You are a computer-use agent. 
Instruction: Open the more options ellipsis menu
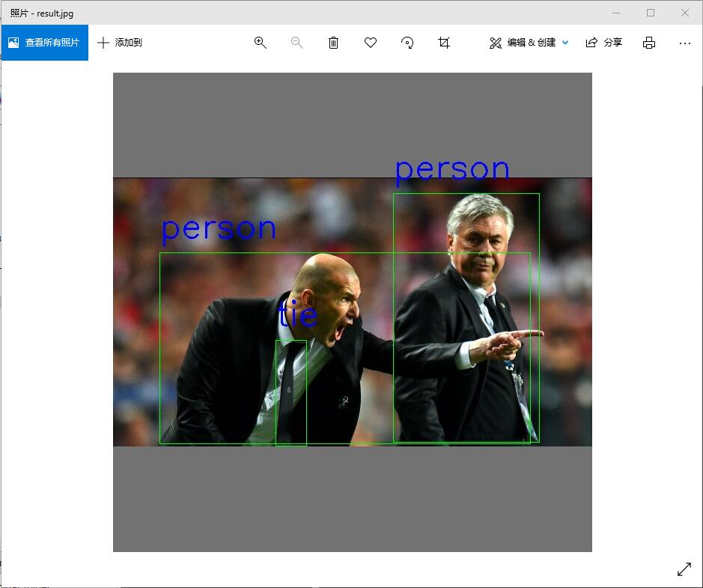(x=684, y=43)
